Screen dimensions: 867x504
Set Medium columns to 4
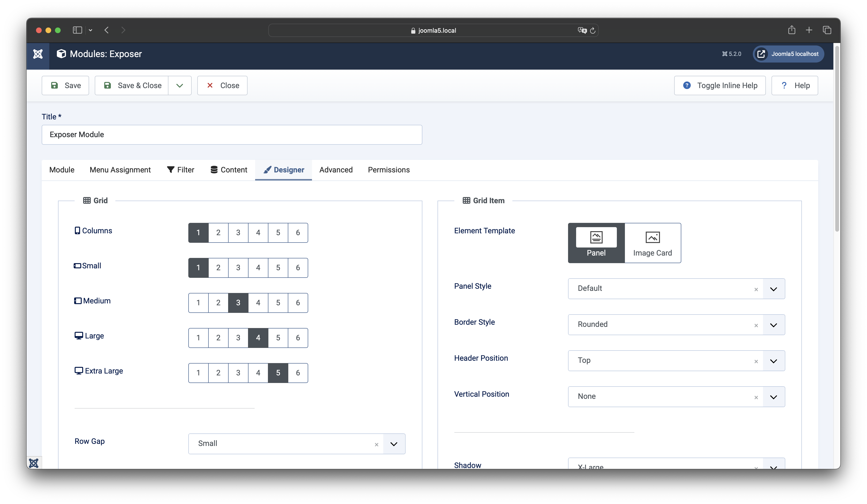pyautogui.click(x=258, y=303)
